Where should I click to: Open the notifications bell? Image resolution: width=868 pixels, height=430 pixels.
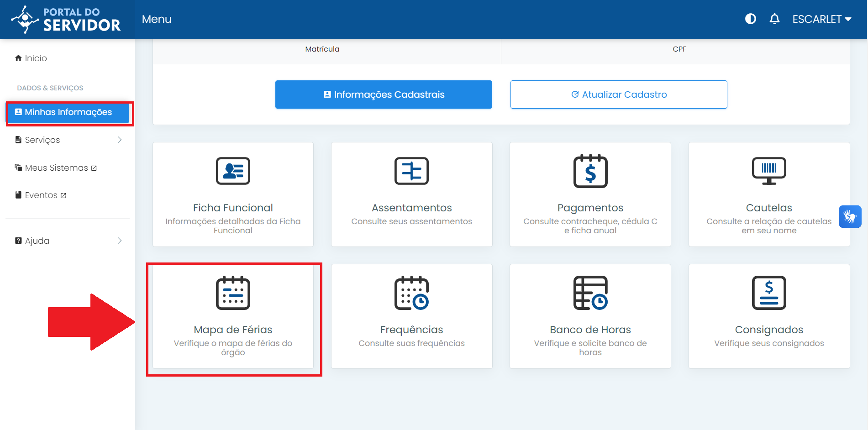point(774,19)
